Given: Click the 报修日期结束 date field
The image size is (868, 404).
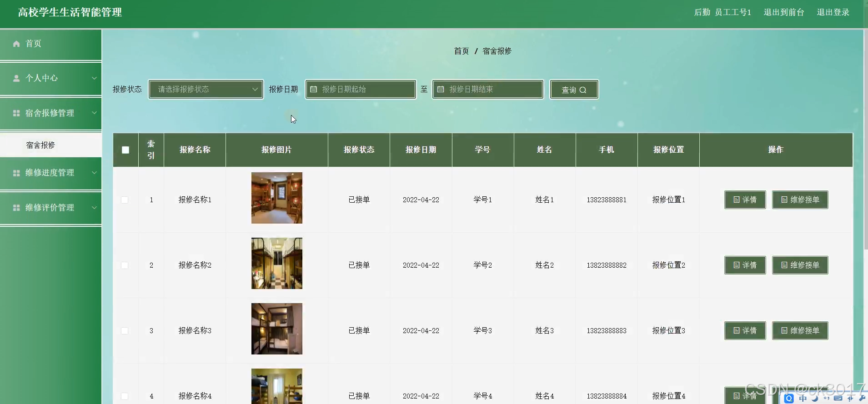Looking at the screenshot, I should click(x=488, y=89).
